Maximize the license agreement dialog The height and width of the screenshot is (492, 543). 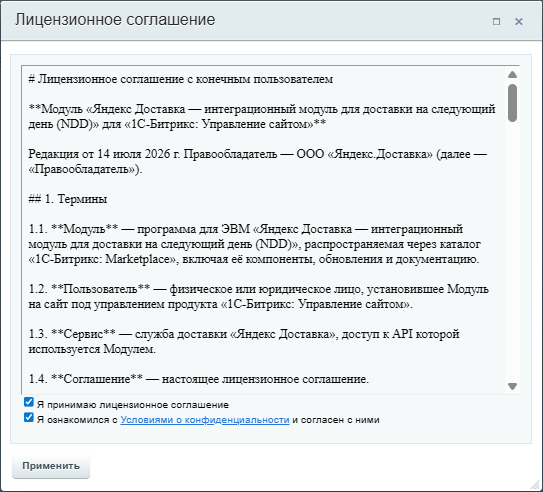click(x=496, y=21)
